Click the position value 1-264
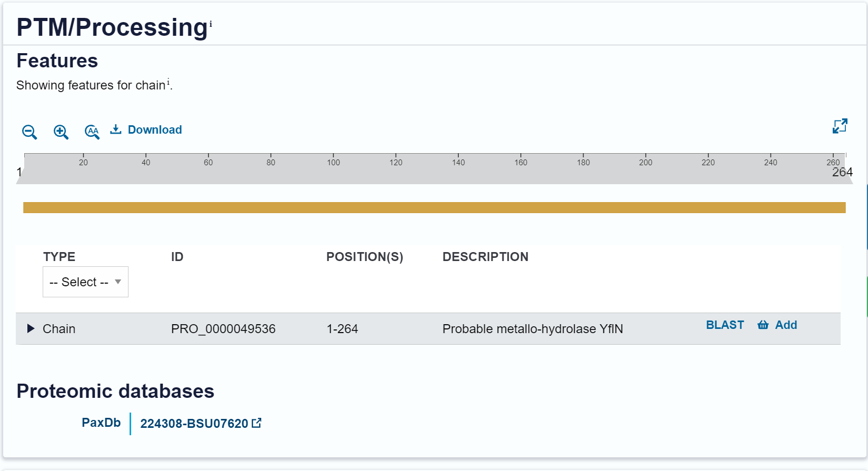 point(342,329)
